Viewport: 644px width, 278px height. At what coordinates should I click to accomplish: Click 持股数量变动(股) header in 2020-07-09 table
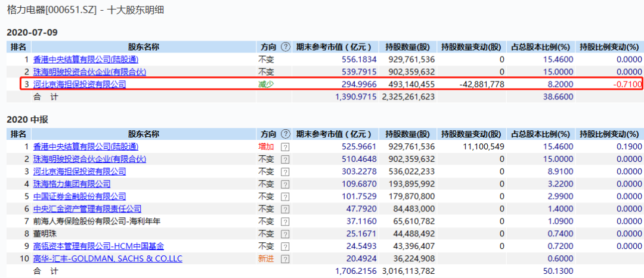(x=471, y=47)
